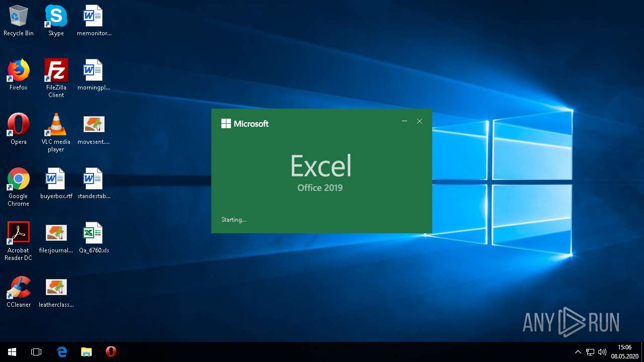Click the Microsoft logo on the Excel splash
The width and height of the screenshot is (644, 362).
click(x=245, y=124)
